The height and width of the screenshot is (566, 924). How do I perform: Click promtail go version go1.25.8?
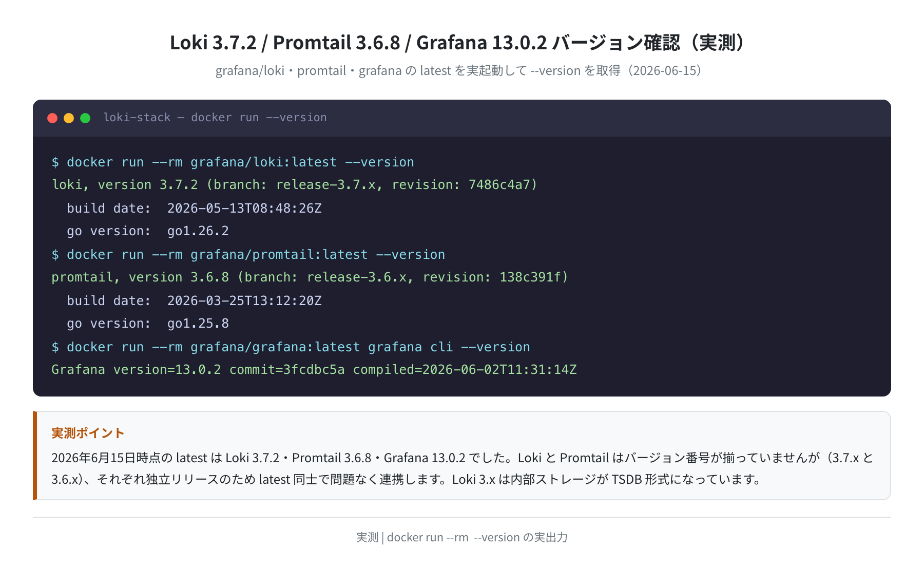(148, 324)
